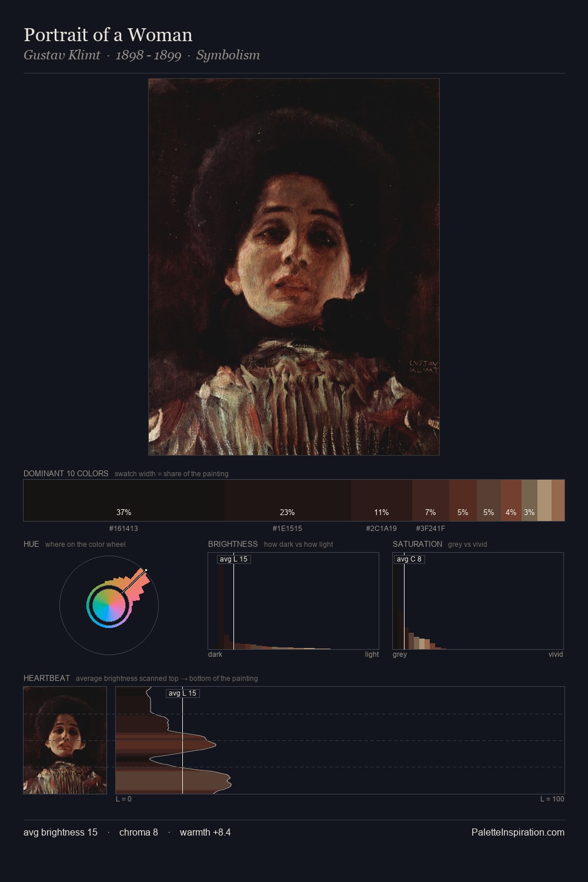Click the 'chroma 8' footer stat
Viewport: 588px width, 882px height.
pyautogui.click(x=139, y=833)
